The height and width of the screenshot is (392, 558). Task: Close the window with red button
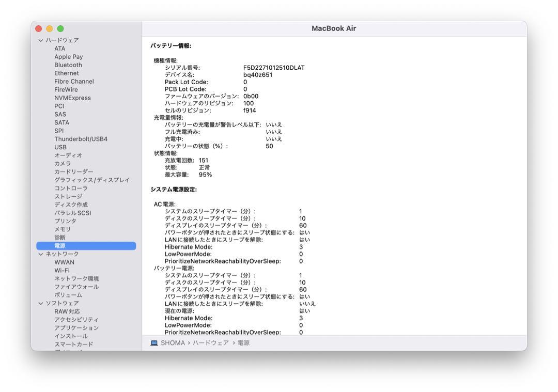click(x=39, y=28)
